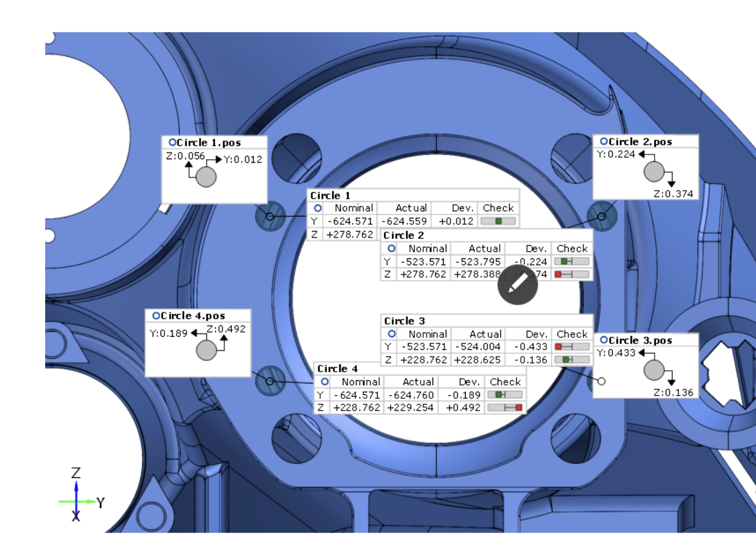
Task: Click the circle icon beside Circle 1.pos
Action: [172, 142]
